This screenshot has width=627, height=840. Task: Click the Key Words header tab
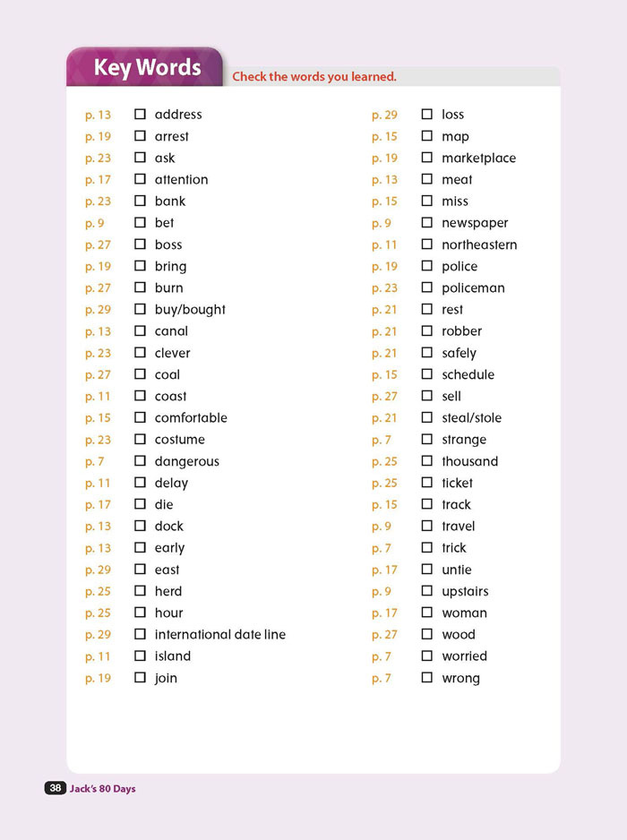[x=145, y=67]
